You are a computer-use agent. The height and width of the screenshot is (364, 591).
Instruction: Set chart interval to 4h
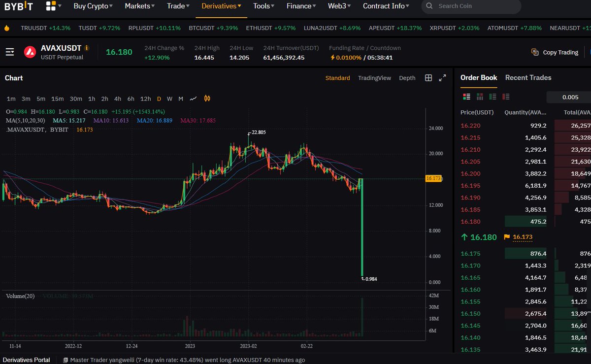pyautogui.click(x=118, y=99)
